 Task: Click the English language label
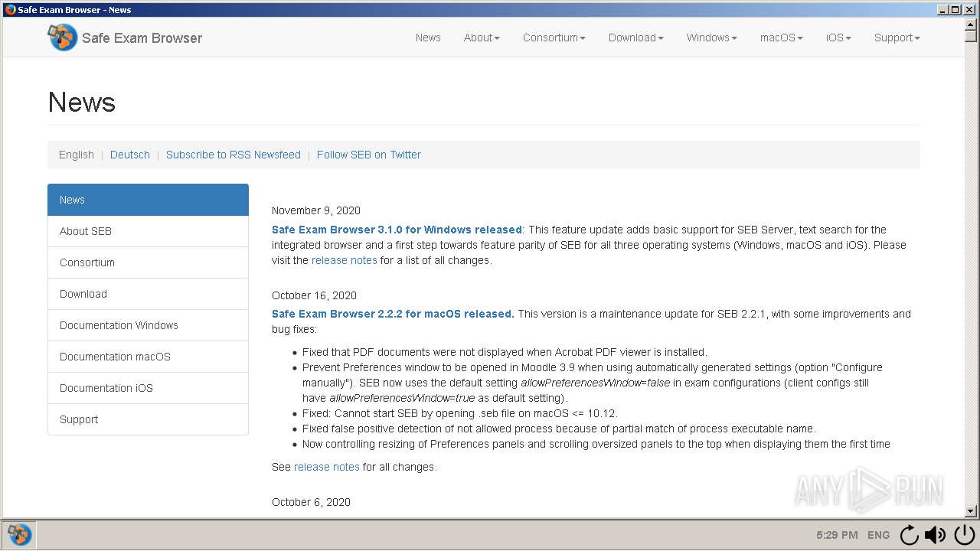(x=77, y=155)
